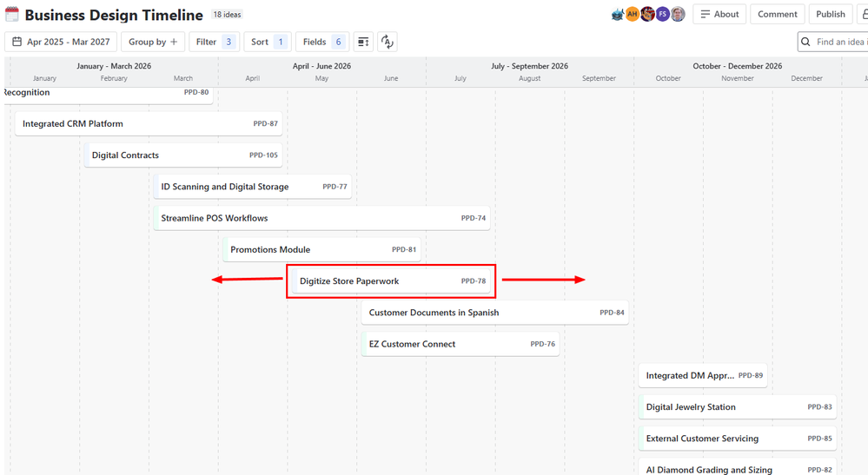Screen dimensions: 868x475
Task: Click the PPD-83 issue key
Action: point(820,407)
